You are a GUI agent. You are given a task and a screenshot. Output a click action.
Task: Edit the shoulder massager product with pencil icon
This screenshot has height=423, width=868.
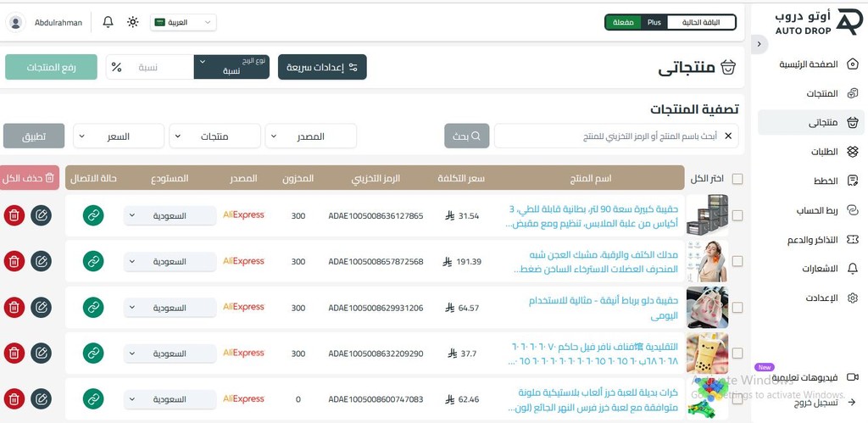(x=41, y=261)
